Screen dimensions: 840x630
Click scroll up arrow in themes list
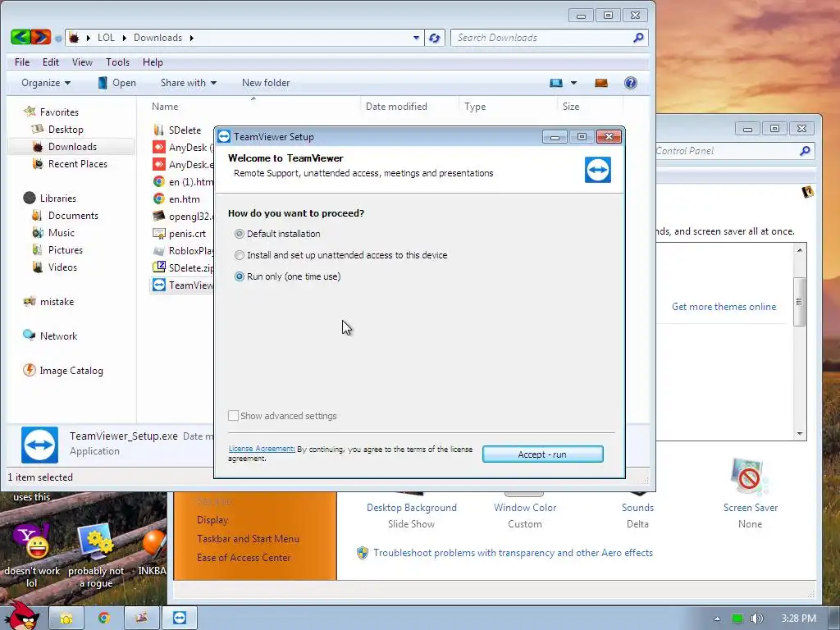coord(800,250)
